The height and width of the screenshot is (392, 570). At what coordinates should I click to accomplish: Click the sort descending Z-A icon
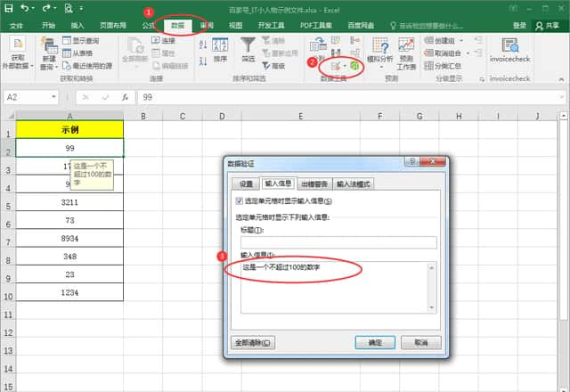[x=203, y=61]
